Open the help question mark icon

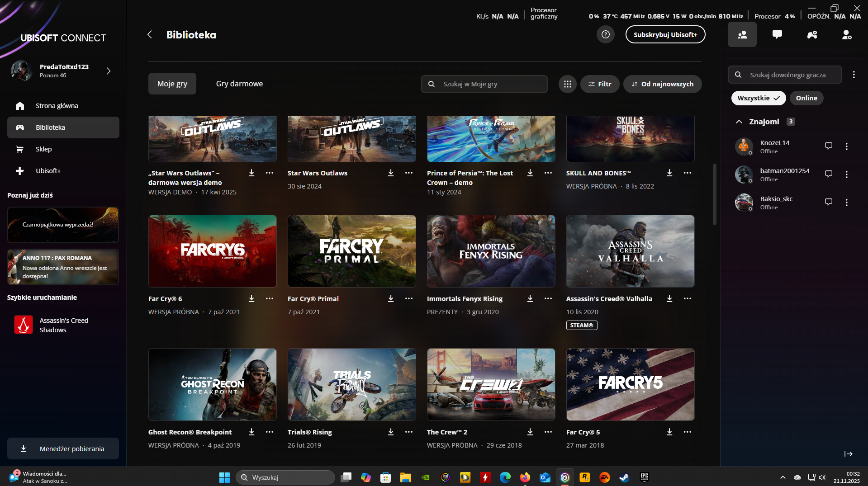click(x=605, y=35)
